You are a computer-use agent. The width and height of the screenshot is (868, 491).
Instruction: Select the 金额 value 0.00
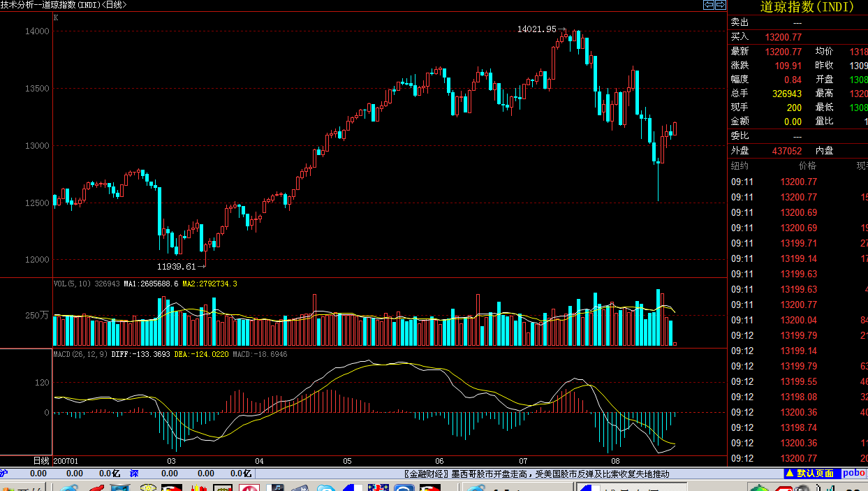(x=793, y=122)
